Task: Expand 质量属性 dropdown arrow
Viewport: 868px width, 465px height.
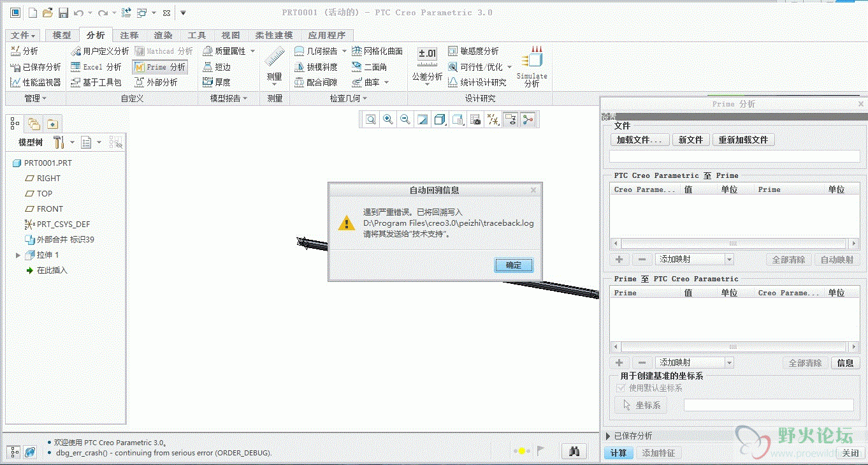Action: pyautogui.click(x=252, y=51)
